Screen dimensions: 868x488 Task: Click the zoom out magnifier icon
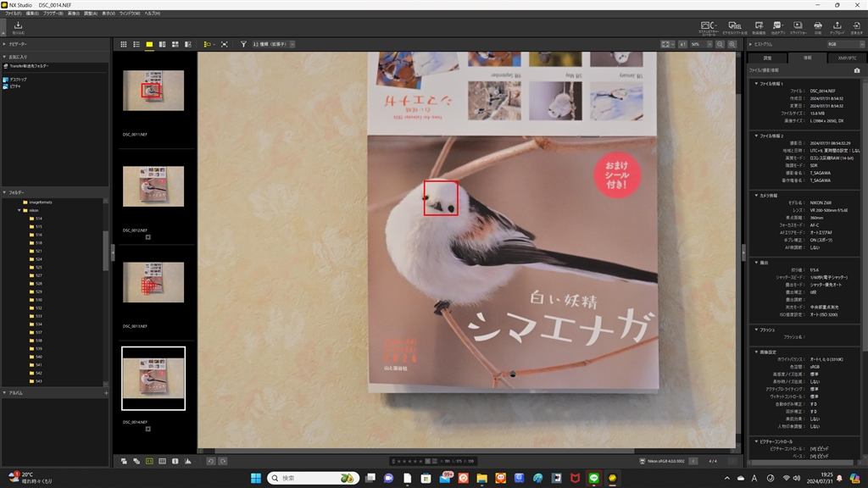720,44
